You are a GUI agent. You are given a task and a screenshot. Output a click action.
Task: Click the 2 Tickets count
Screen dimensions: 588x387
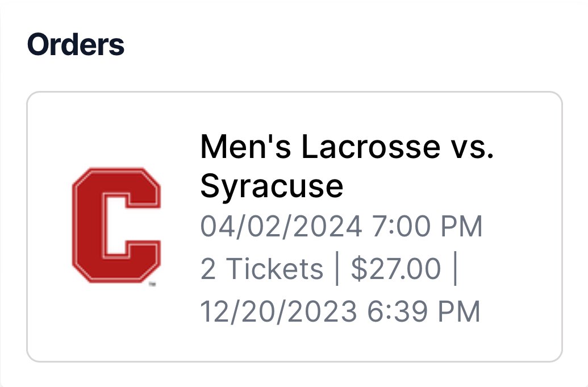(x=261, y=269)
